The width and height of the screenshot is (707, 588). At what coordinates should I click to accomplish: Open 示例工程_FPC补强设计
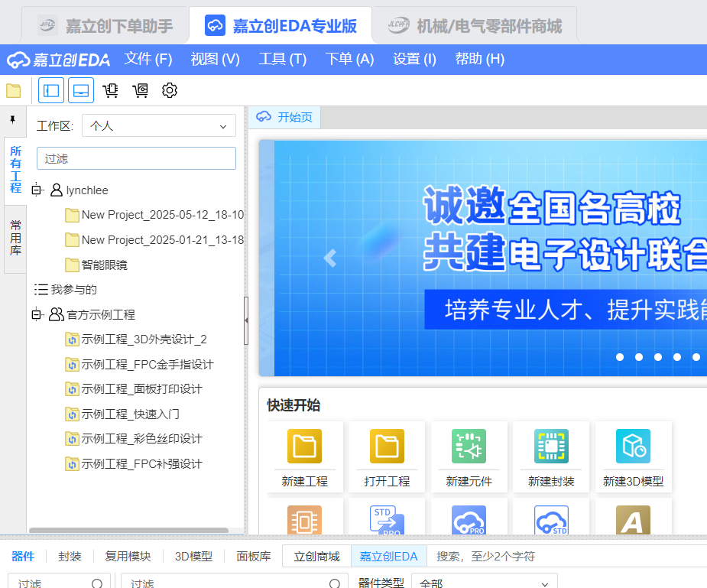tap(134, 463)
